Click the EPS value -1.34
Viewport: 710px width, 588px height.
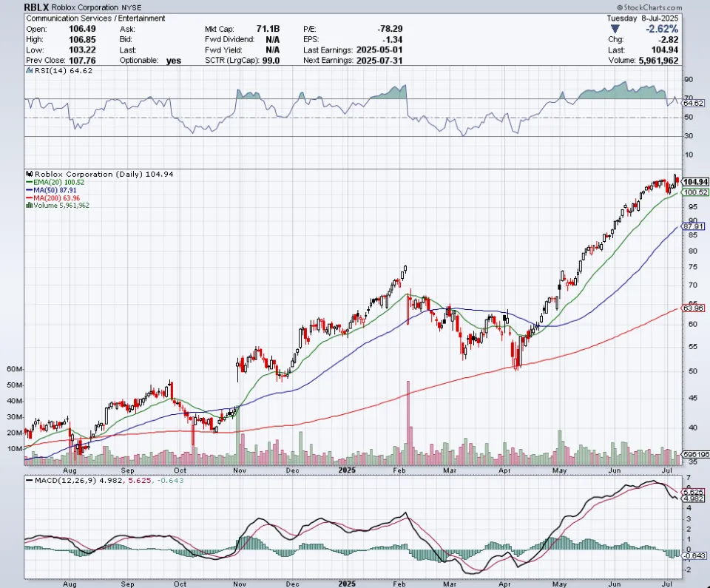(x=392, y=39)
